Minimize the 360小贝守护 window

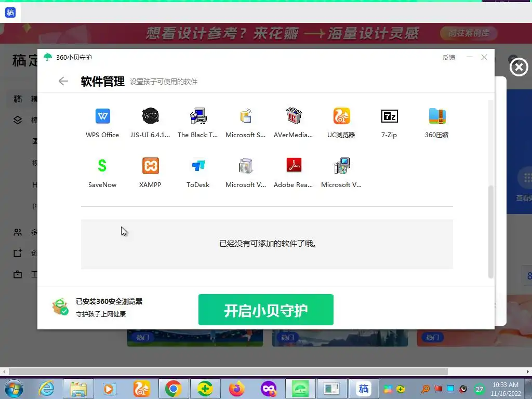(470, 57)
